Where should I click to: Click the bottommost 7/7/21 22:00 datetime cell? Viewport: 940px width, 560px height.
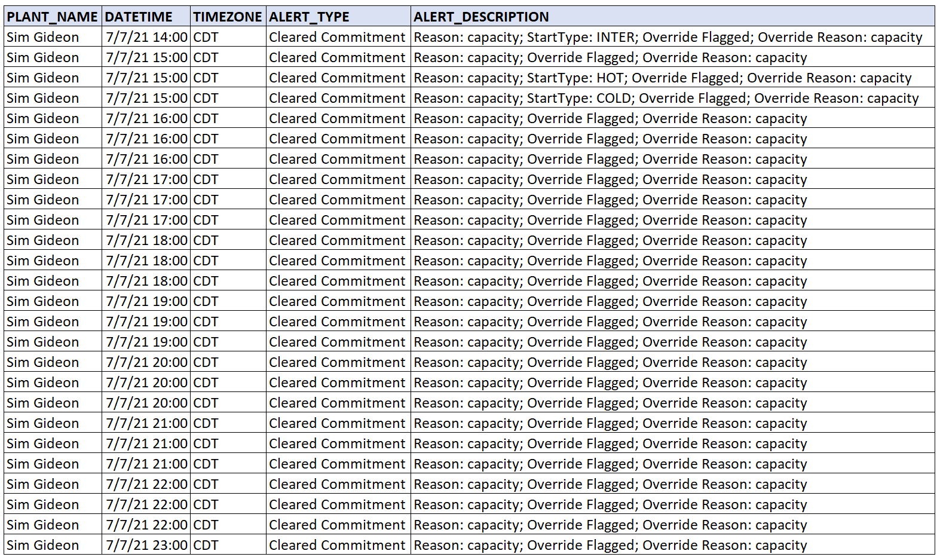(146, 525)
